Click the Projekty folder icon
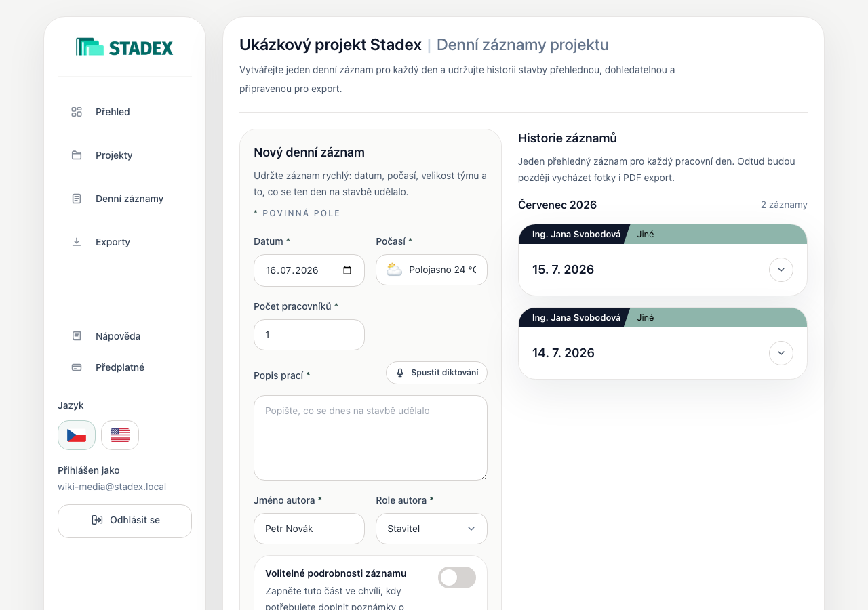Viewport: 868px width, 610px height. click(x=77, y=155)
